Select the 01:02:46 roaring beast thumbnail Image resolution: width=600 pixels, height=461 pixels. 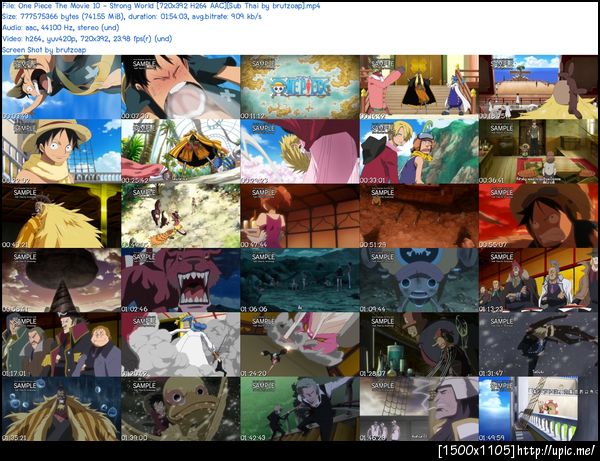point(181,280)
